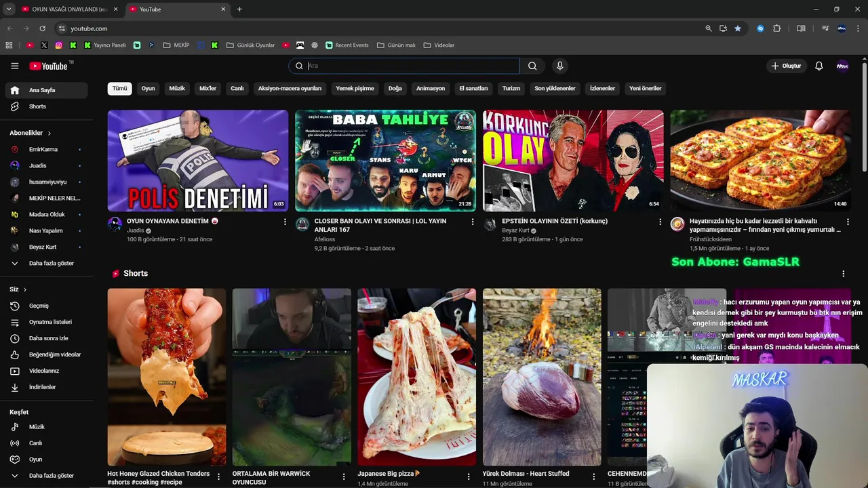
Task: Open Videolarınız in sidebar
Action: [46, 371]
